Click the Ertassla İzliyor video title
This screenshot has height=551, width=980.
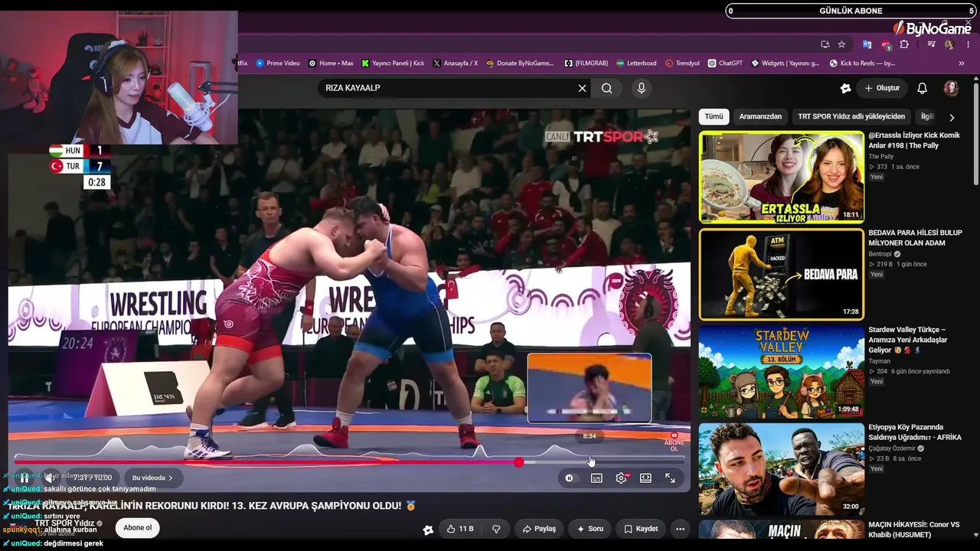pos(913,140)
